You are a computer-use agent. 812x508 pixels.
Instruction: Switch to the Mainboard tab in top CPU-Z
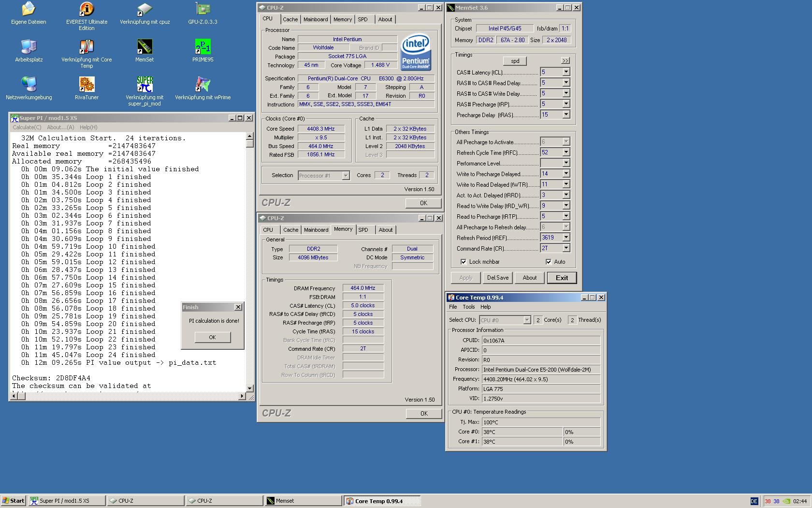click(316, 19)
